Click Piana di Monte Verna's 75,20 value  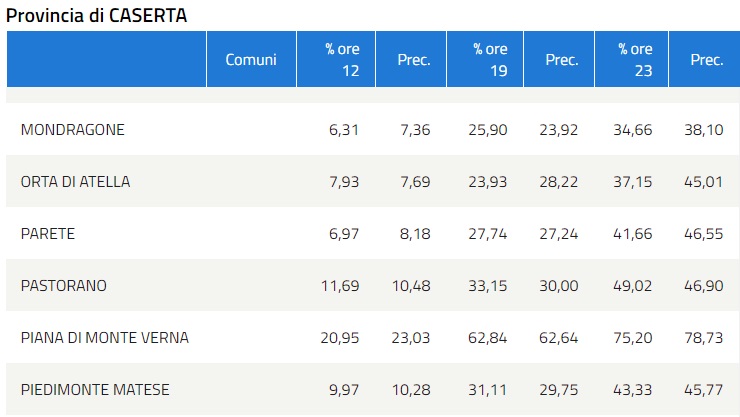click(635, 338)
